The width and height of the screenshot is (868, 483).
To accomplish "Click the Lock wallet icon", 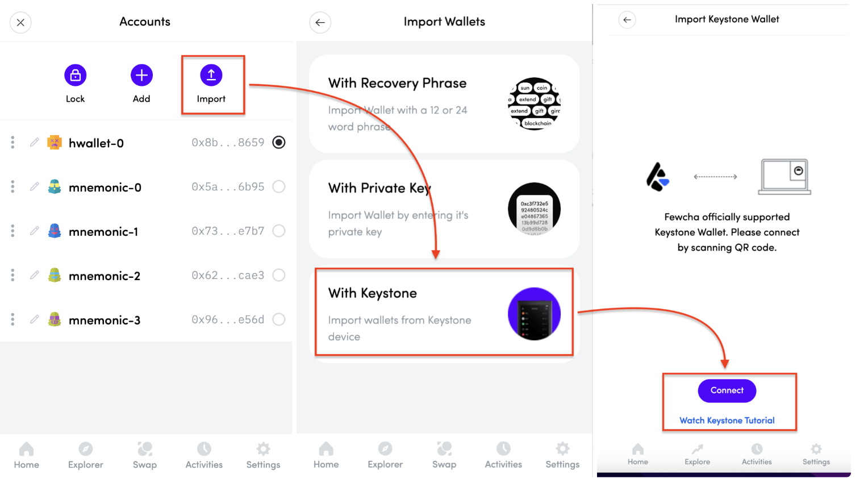I will 75,76.
